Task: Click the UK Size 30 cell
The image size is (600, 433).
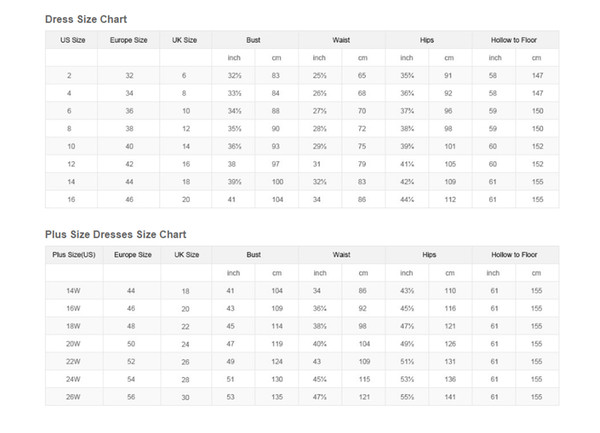Action: (x=185, y=397)
